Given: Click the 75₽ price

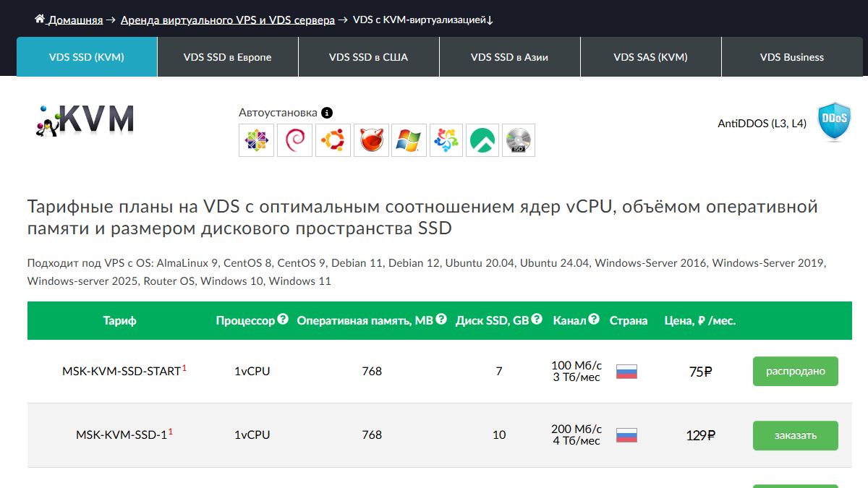Looking at the screenshot, I should 701,372.
